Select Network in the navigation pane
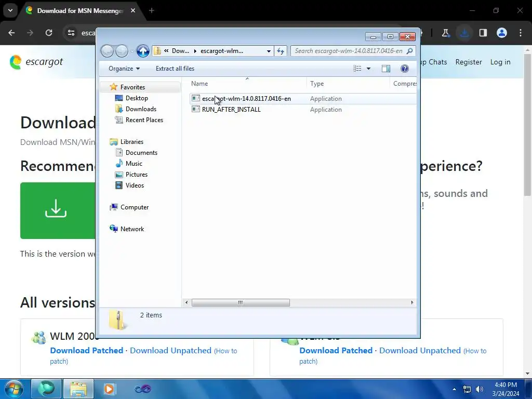The height and width of the screenshot is (399, 532). (x=132, y=229)
